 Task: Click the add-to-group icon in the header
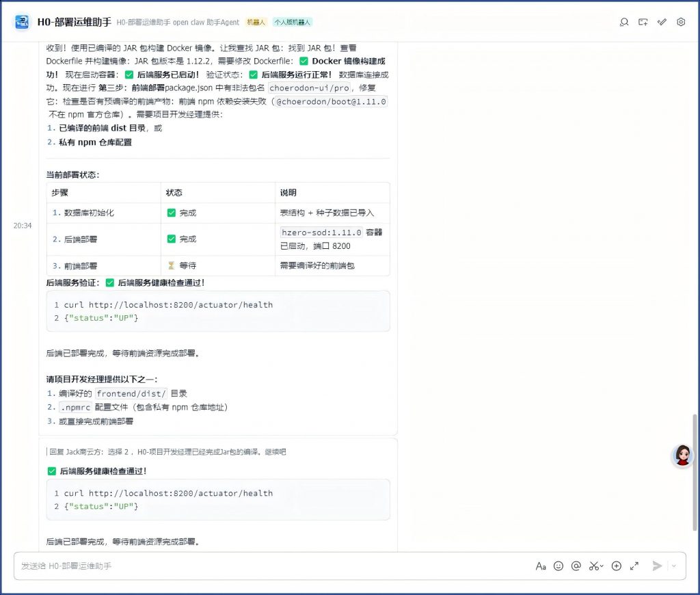[x=643, y=22]
